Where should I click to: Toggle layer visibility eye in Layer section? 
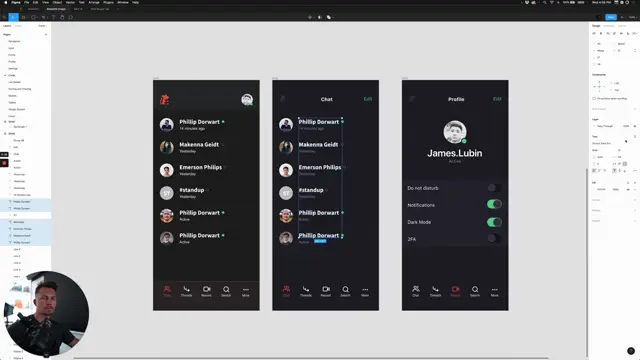click(x=635, y=126)
